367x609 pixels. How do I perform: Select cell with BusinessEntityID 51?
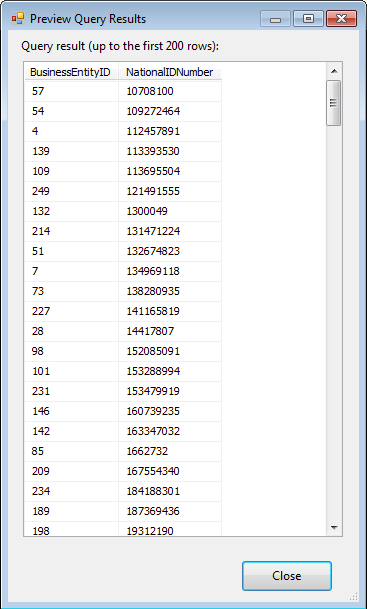(71, 251)
